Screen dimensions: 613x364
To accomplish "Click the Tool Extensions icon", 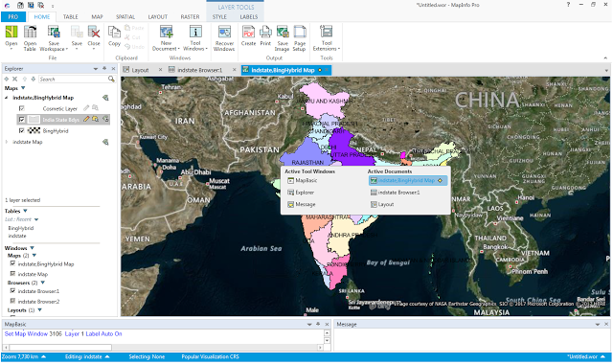I will tap(326, 32).
